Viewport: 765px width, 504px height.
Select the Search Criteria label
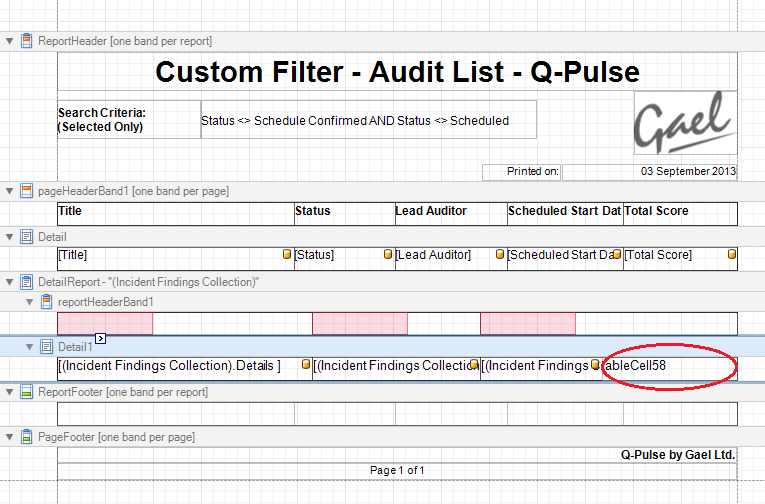[x=129, y=120]
